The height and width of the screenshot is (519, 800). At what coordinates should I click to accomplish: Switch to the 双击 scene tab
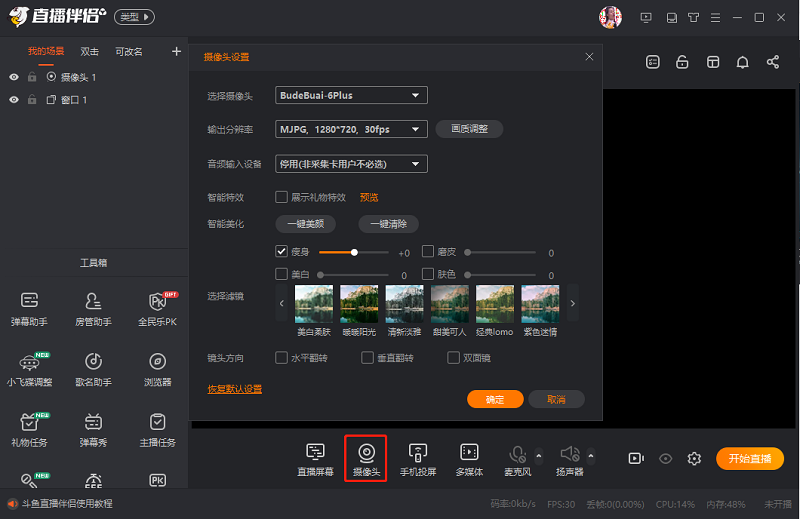coord(89,51)
